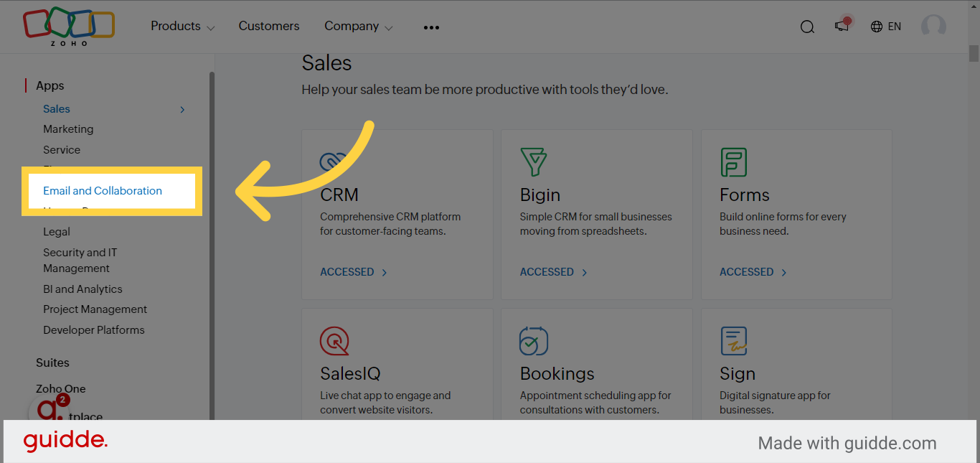Click the Bookings app icon

pyautogui.click(x=534, y=341)
